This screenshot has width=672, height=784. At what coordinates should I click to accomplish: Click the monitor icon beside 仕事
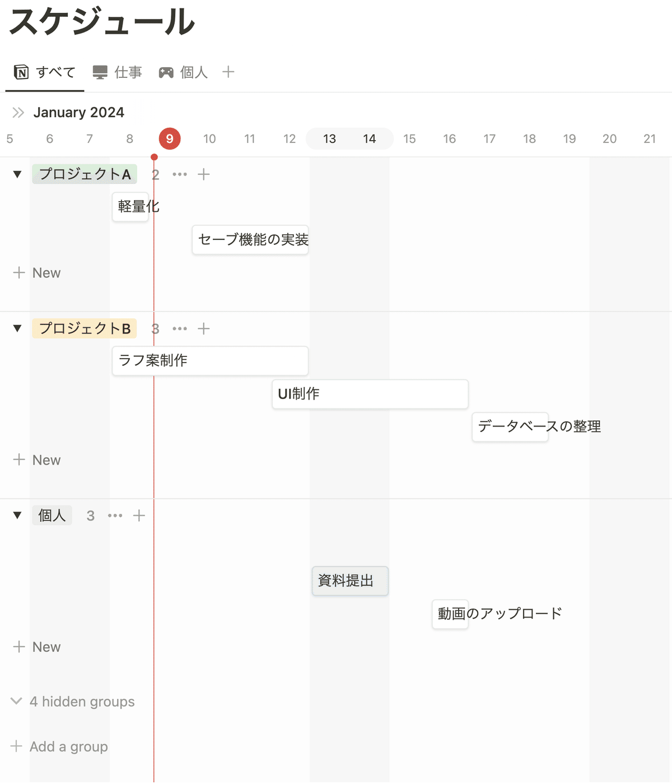tap(100, 72)
